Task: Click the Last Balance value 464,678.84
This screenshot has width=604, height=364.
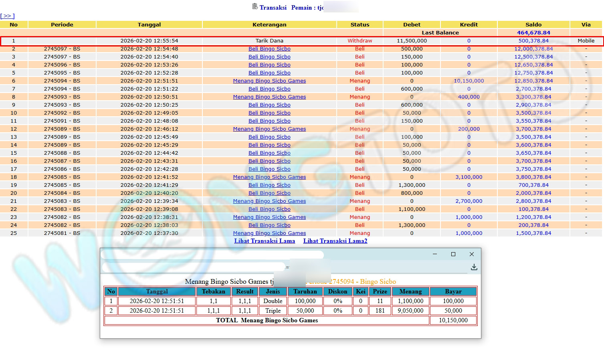Action: click(533, 33)
